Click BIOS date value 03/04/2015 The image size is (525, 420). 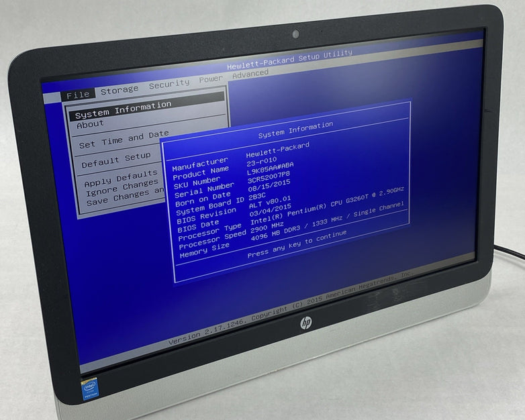click(271, 211)
